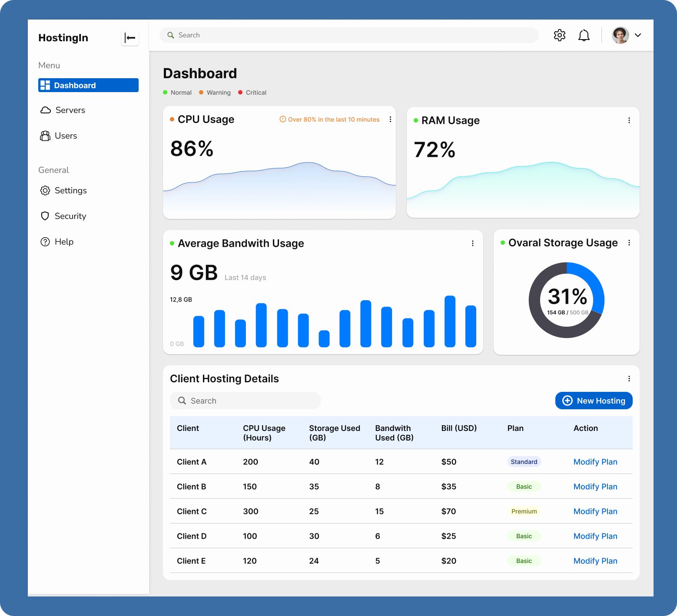This screenshot has height=616, width=677.
Task: Click the Security shield icon
Action: [x=45, y=216]
